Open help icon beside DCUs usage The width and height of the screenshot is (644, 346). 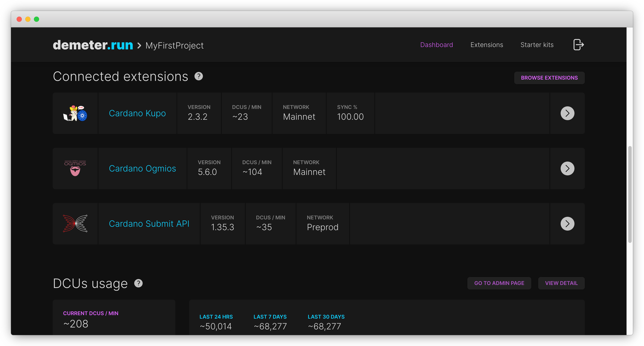coord(138,283)
